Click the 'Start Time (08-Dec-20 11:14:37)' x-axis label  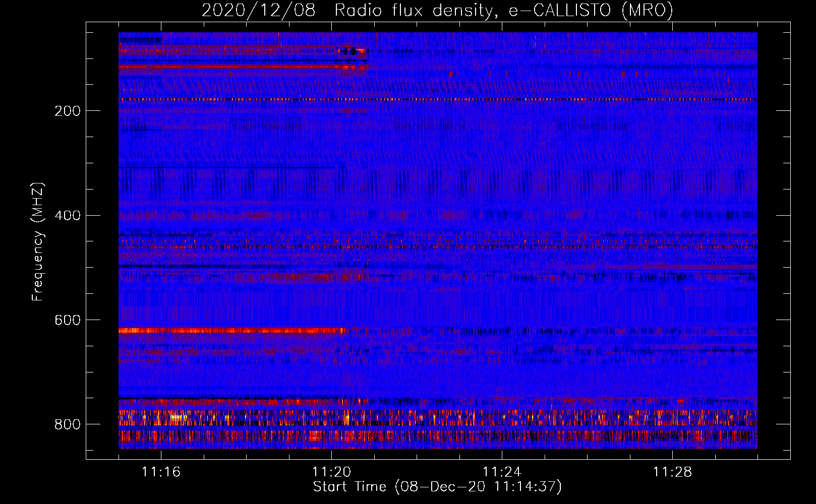click(x=437, y=487)
